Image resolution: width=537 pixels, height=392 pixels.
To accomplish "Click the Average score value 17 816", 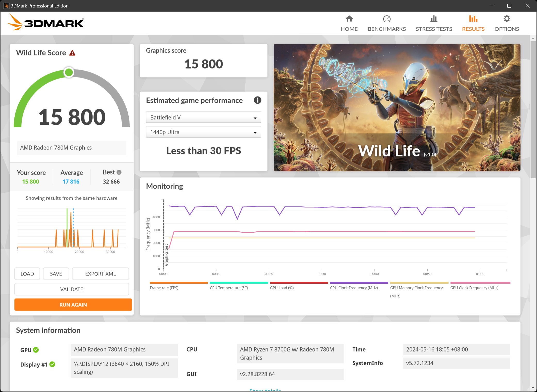I will tap(71, 182).
